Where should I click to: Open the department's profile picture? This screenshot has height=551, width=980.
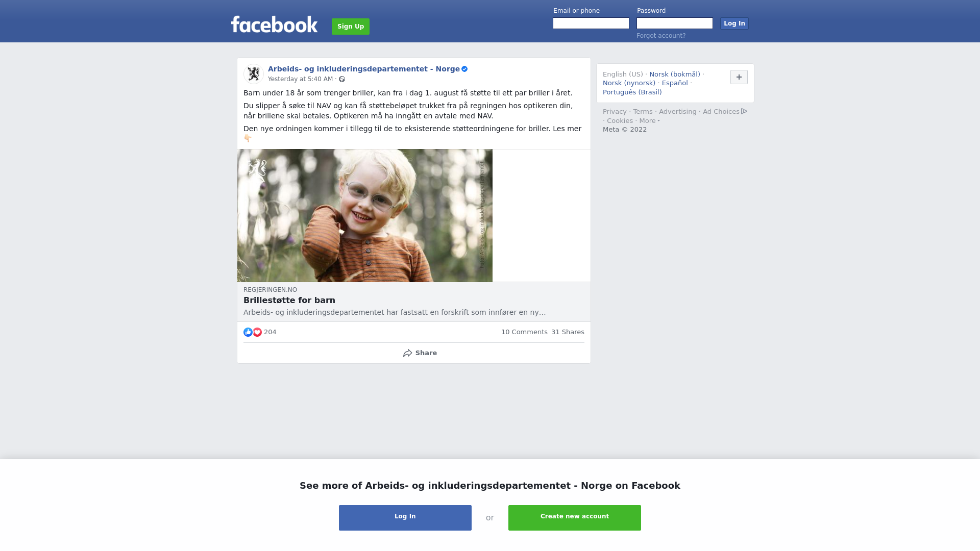pyautogui.click(x=253, y=74)
